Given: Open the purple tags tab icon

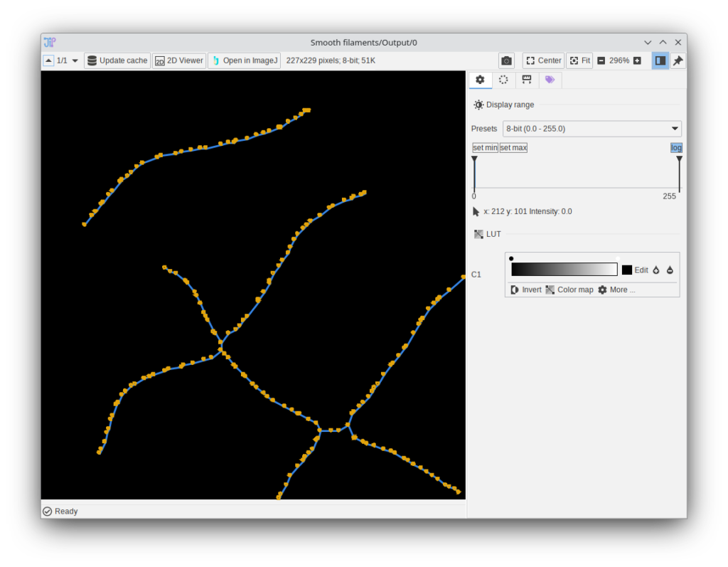Looking at the screenshot, I should [550, 80].
